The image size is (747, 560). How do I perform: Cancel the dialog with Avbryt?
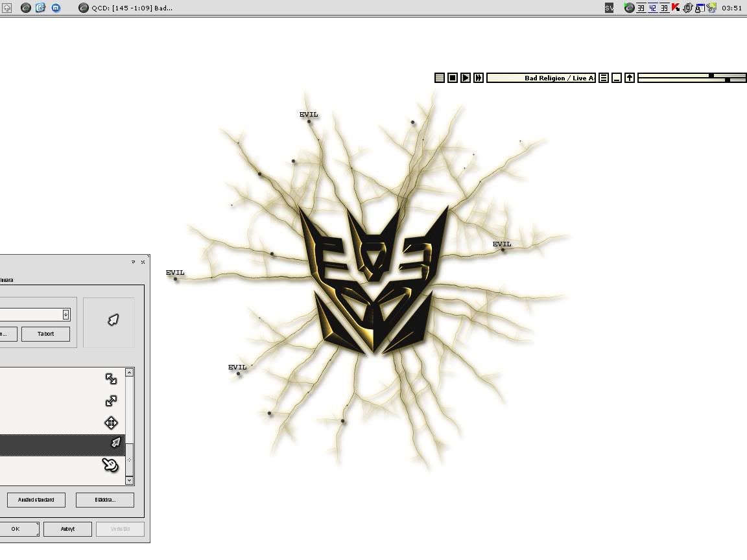click(x=67, y=529)
